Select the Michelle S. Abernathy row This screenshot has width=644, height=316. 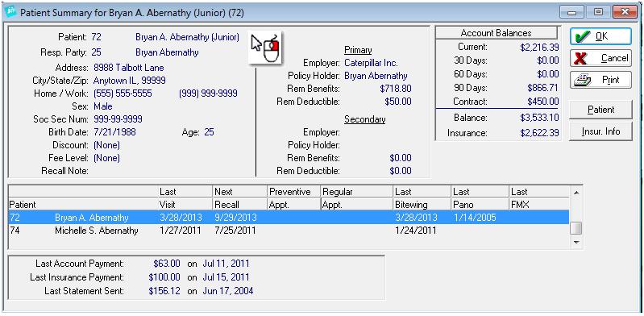coord(289,231)
